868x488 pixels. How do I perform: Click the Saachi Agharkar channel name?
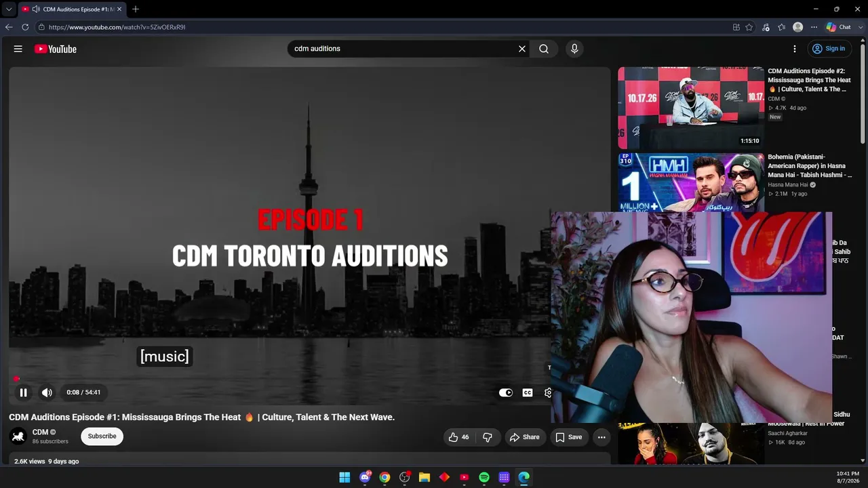[x=788, y=433]
